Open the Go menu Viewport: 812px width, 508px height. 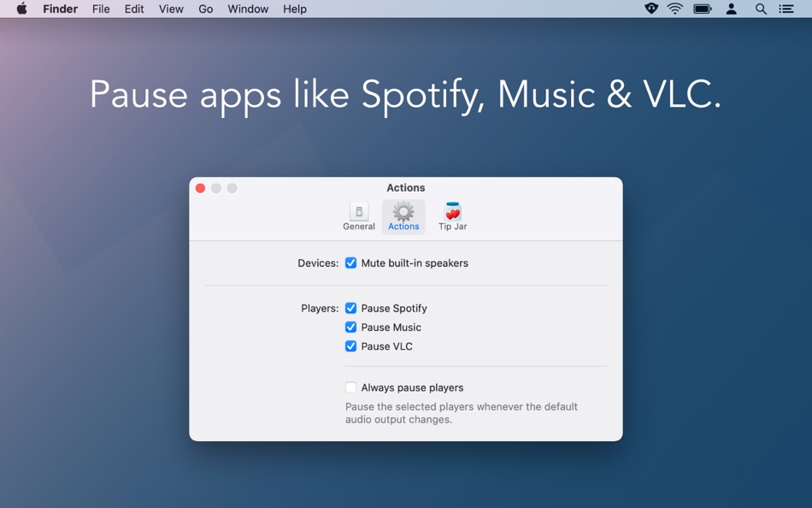point(205,9)
